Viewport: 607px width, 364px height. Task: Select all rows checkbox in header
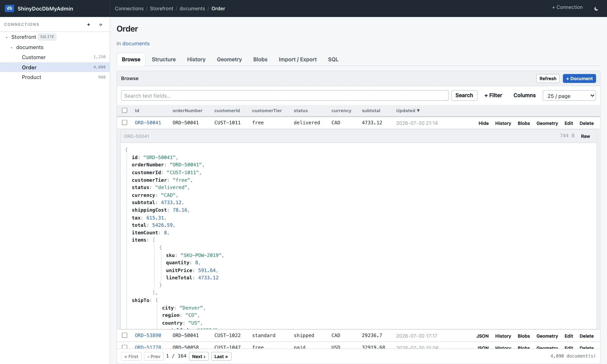[125, 110]
